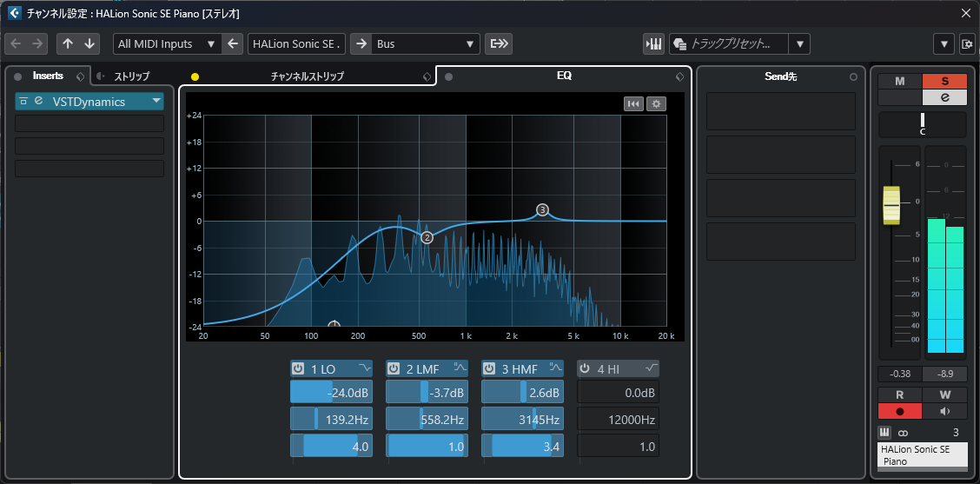Click the EQ band 2 handle on curve
This screenshot has width=980, height=484.
[x=427, y=237]
